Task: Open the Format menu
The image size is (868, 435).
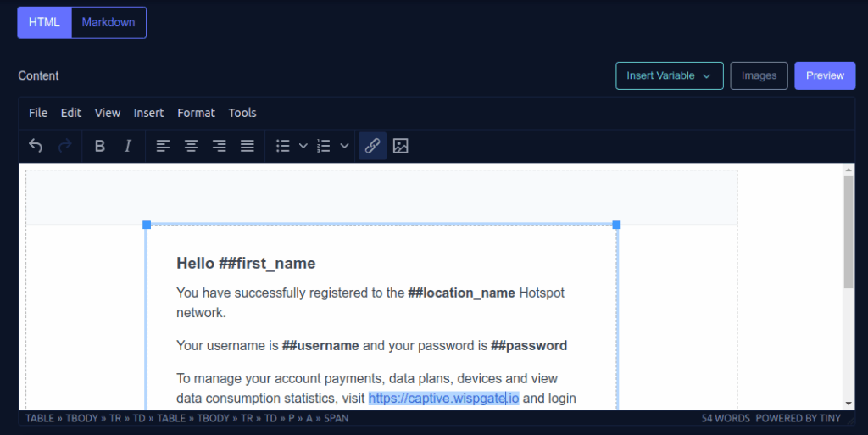Action: click(x=196, y=113)
